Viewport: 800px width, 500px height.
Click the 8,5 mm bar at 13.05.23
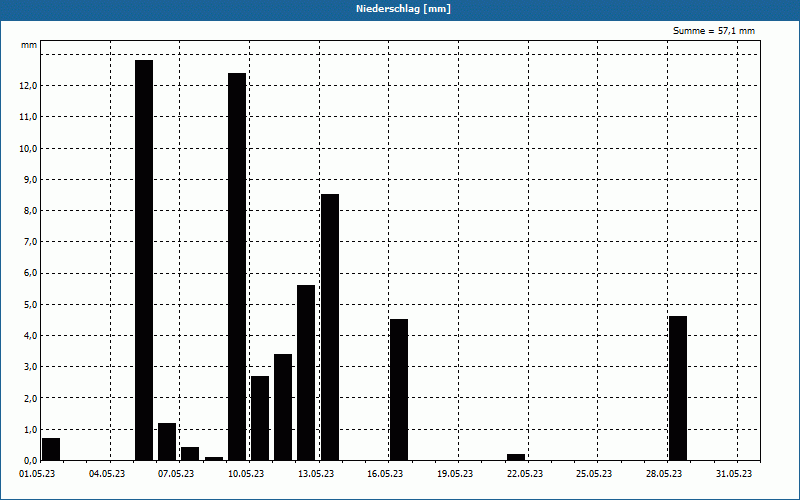[330, 327]
